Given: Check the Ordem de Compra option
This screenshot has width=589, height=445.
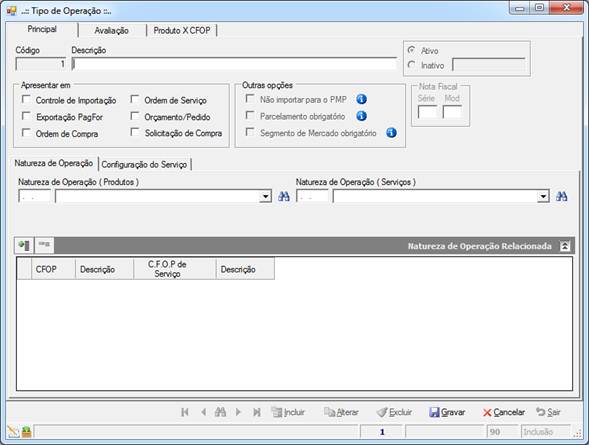Looking at the screenshot, I should click(x=26, y=133).
